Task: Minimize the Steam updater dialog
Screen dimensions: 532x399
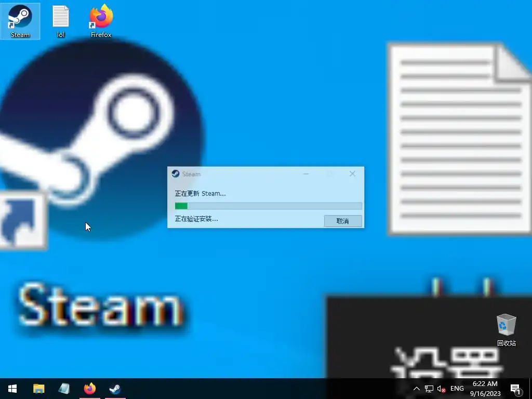Action: [306, 174]
